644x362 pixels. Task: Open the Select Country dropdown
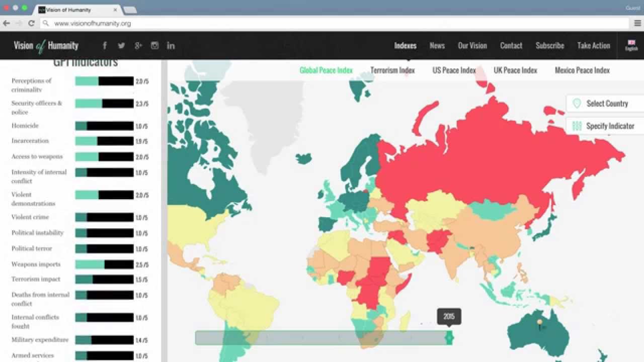(606, 104)
